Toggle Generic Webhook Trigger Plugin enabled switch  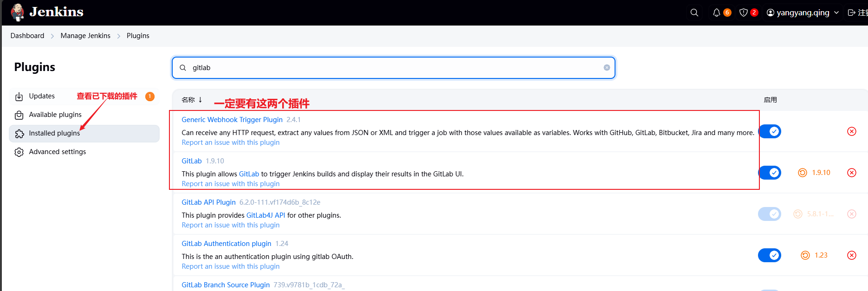click(x=770, y=131)
